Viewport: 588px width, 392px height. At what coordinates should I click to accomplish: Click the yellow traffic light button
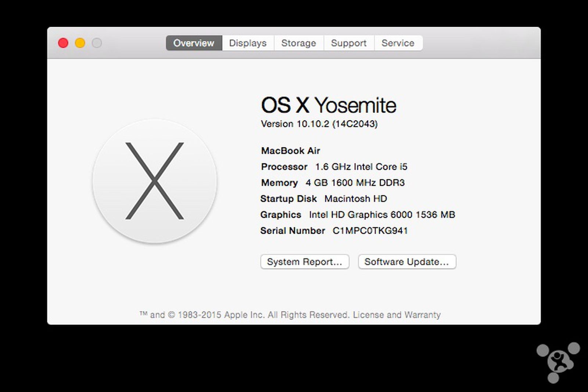(80, 43)
